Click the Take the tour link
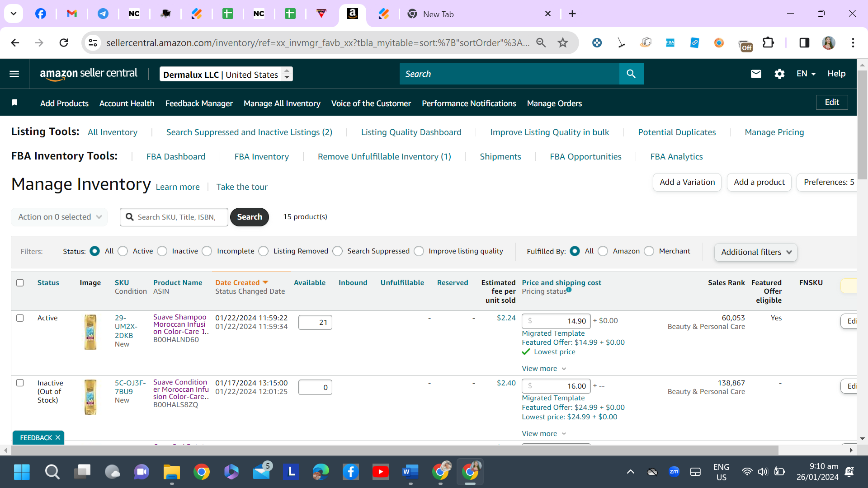The height and width of the screenshot is (488, 868). point(242,187)
